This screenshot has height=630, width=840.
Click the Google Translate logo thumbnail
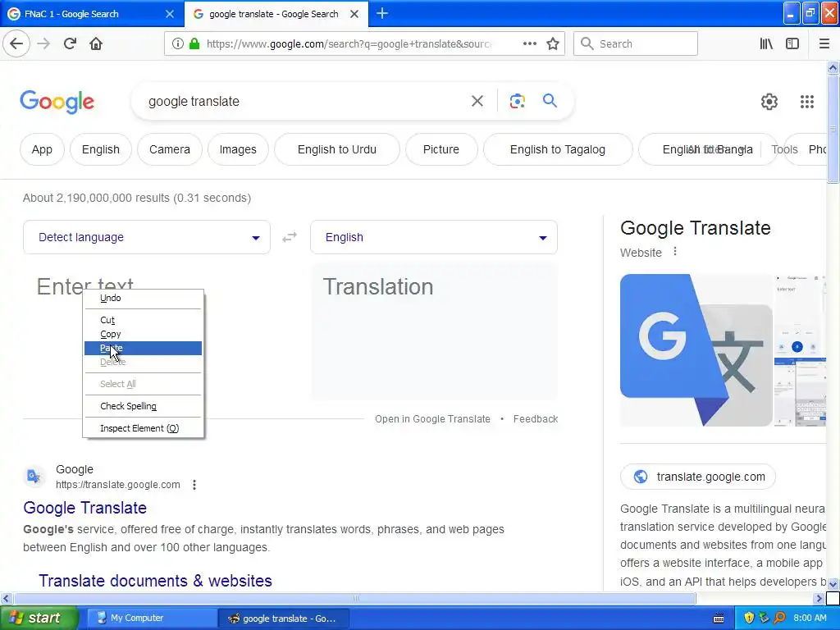coord(696,350)
